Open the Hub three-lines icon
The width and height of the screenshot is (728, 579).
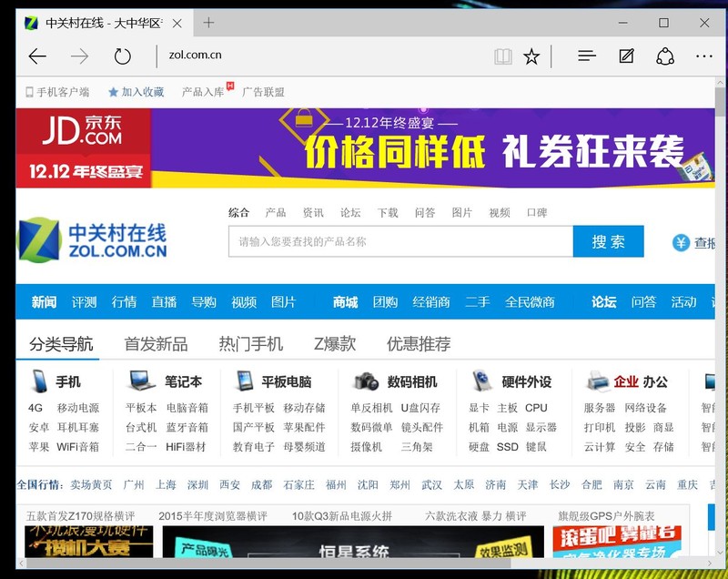tap(587, 56)
